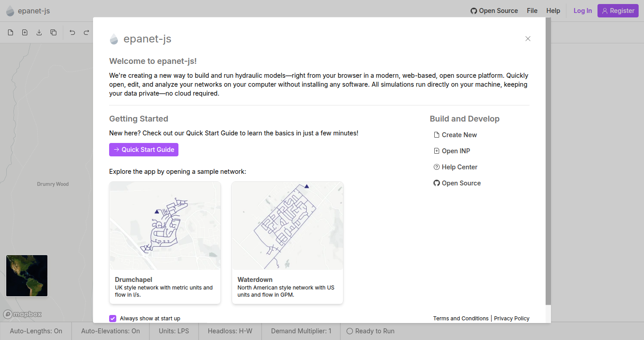Click the epanet-js droplet logo in header
This screenshot has height=340, width=644.
(x=10, y=11)
